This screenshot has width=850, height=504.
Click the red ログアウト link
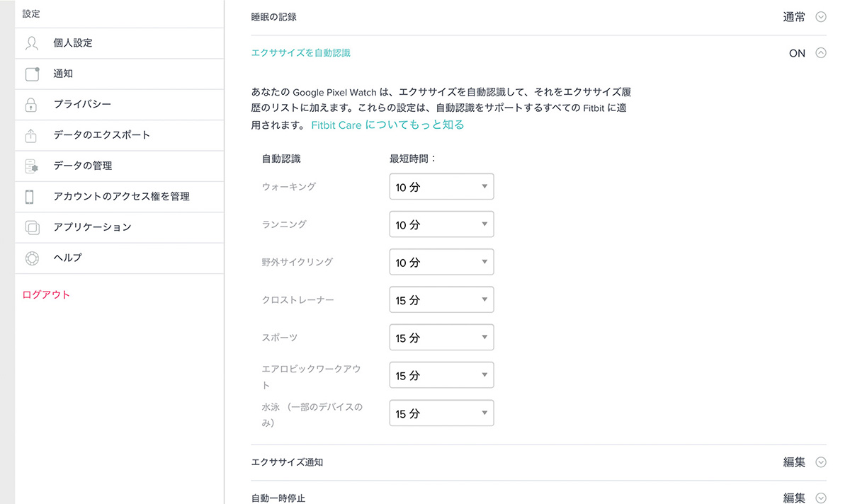46,294
